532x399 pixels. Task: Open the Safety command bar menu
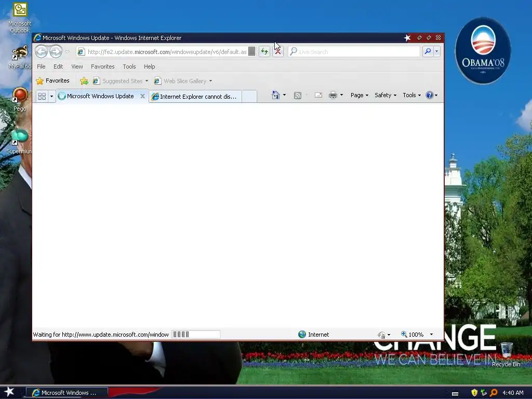pos(385,96)
